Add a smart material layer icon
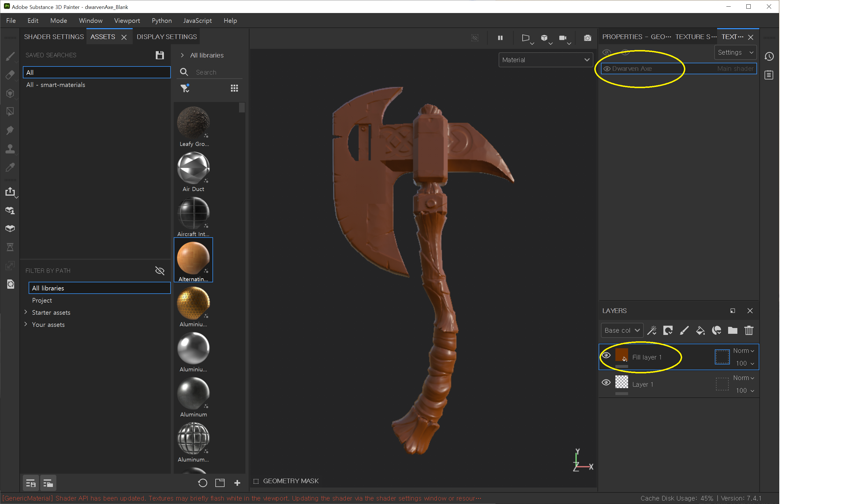Screen dimensions: 842x504 [717, 330]
